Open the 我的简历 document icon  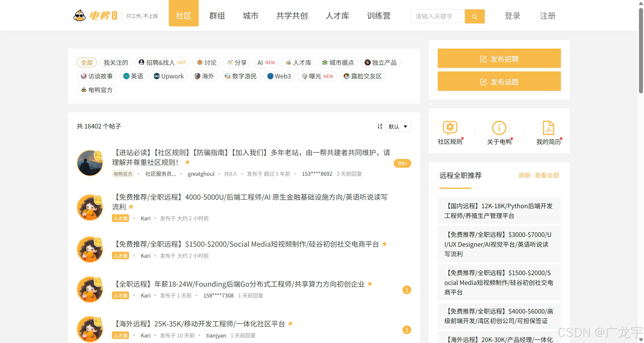tap(548, 128)
